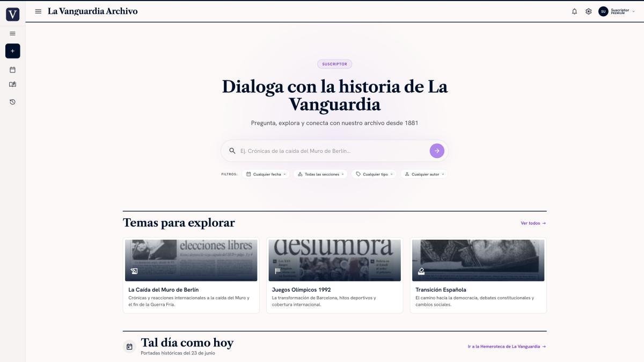
Task: Click the search magnifier icon
Action: point(232,151)
